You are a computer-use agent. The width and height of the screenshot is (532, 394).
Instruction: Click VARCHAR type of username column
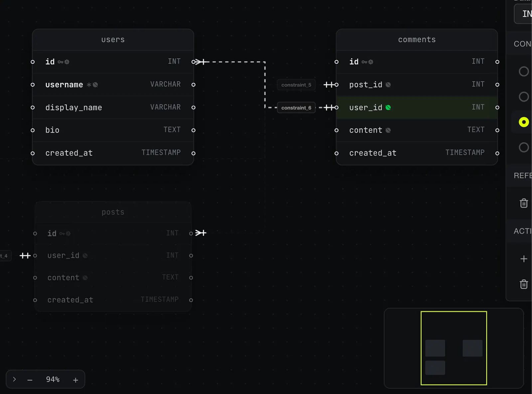click(x=165, y=84)
